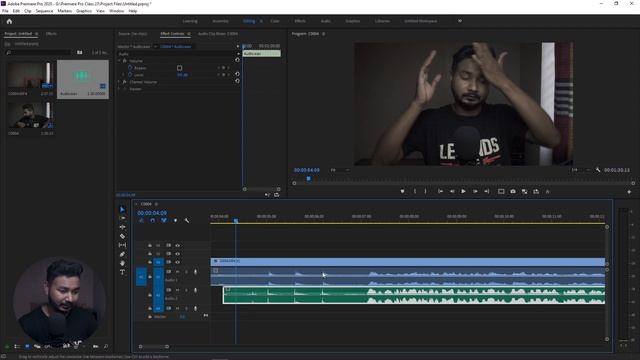Click the Home icon
Viewport: 640px width, 360px height.
coord(9,21)
